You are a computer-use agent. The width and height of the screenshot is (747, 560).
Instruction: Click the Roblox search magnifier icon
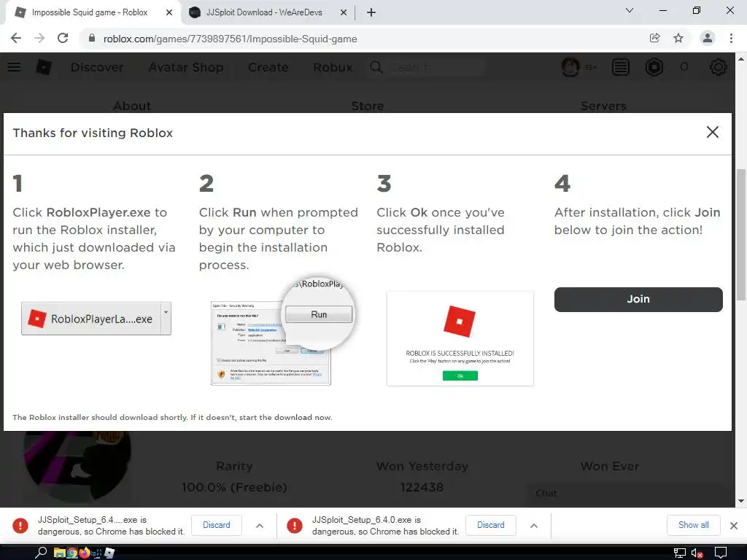pos(376,67)
